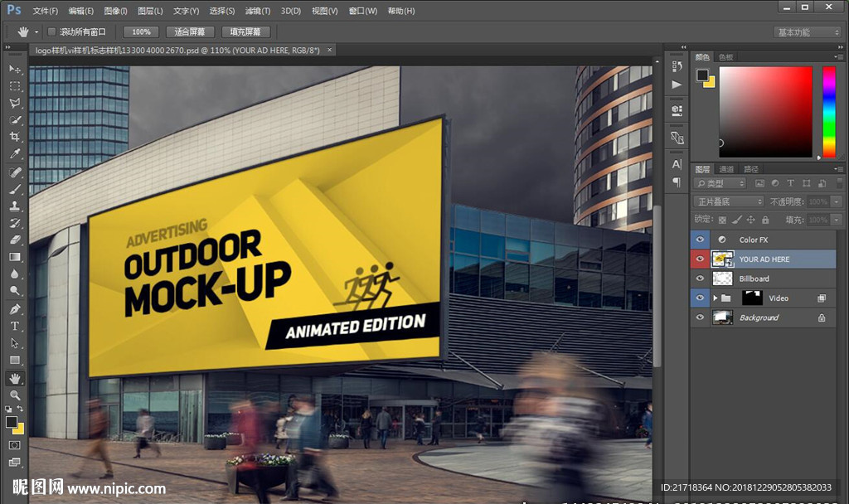Hide the Billboard layer
The height and width of the screenshot is (504, 849).
point(701,279)
